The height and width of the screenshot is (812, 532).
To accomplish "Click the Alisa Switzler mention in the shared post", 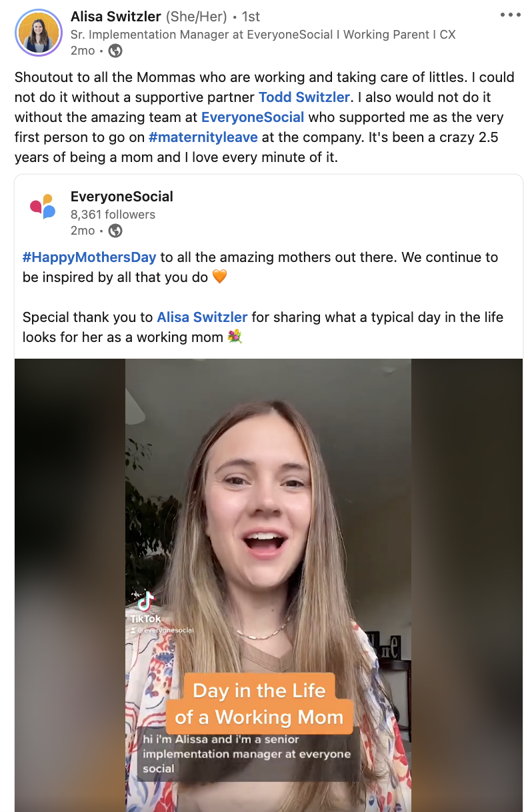I will [202, 317].
